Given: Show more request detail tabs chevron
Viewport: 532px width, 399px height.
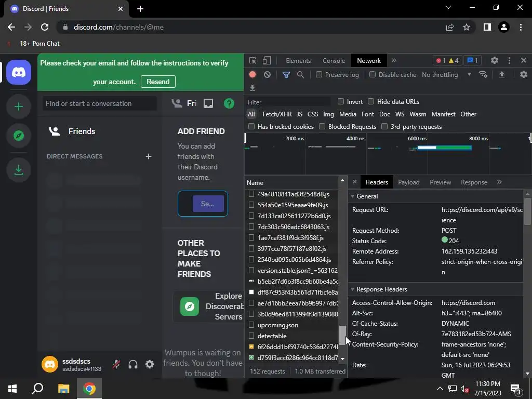Looking at the screenshot, I should coord(499,182).
